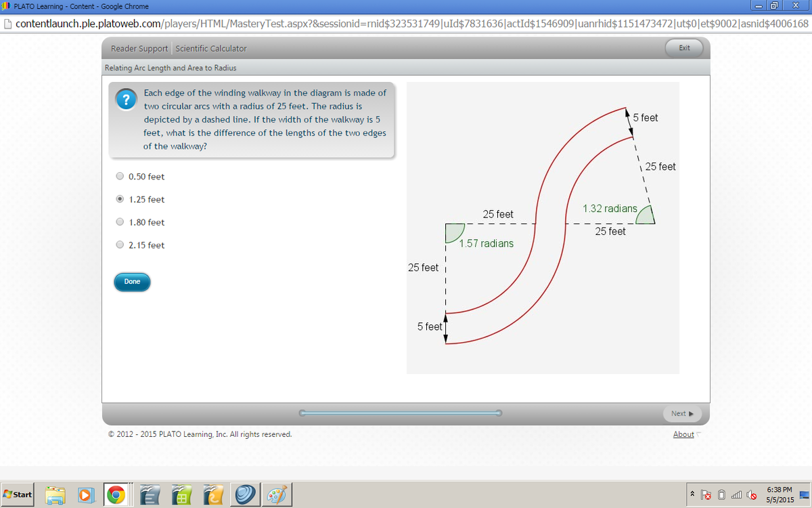Open the Reader Support tab

pos(139,49)
